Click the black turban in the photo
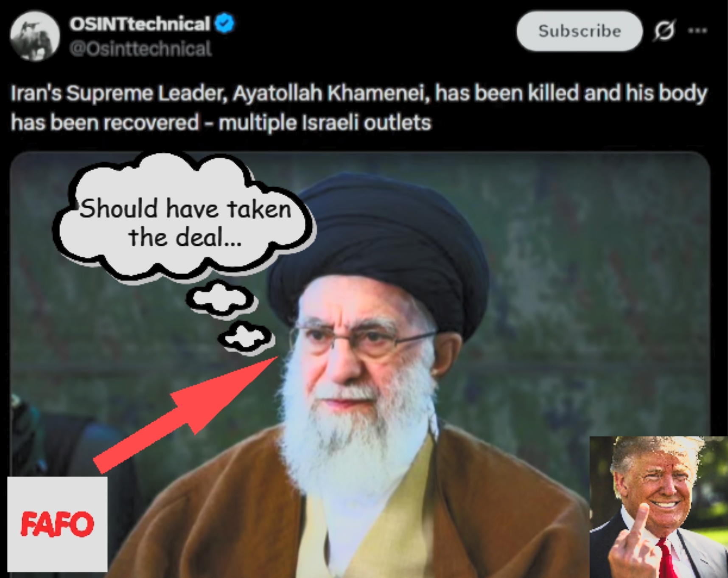This screenshot has height=578, width=728. point(378,250)
